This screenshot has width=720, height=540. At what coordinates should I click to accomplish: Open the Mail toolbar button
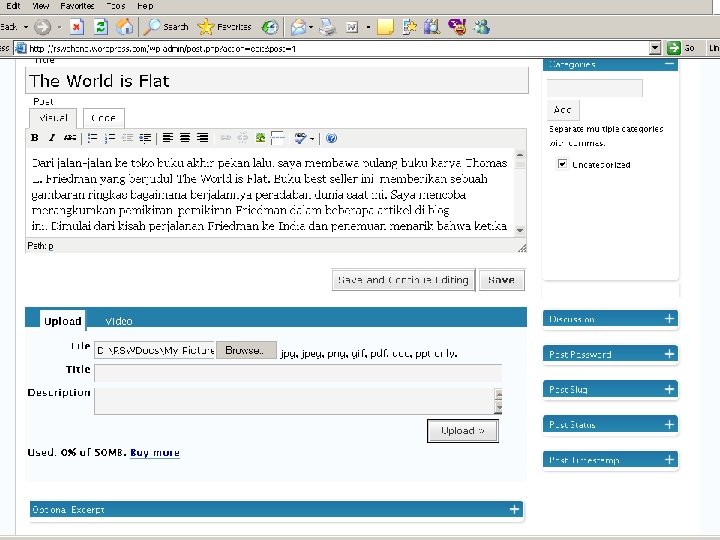tap(298, 27)
